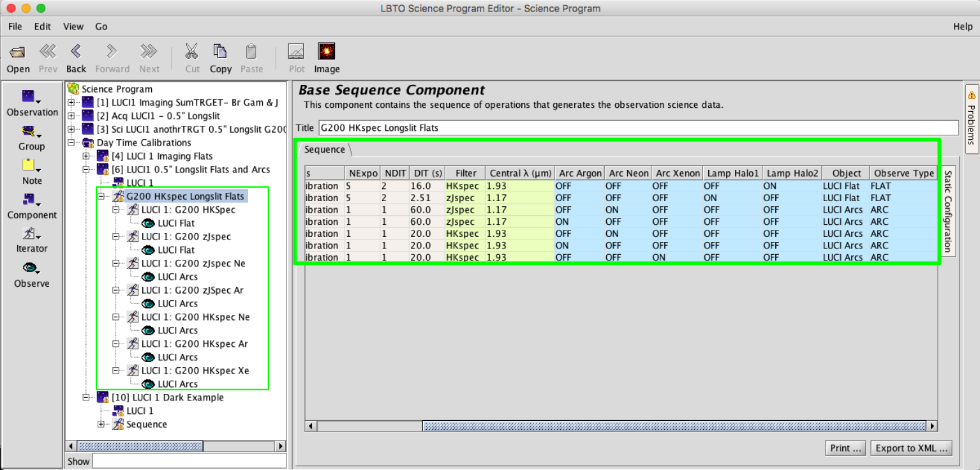Click the Paste clipboard icon
The image size is (980, 470).
click(251, 51)
